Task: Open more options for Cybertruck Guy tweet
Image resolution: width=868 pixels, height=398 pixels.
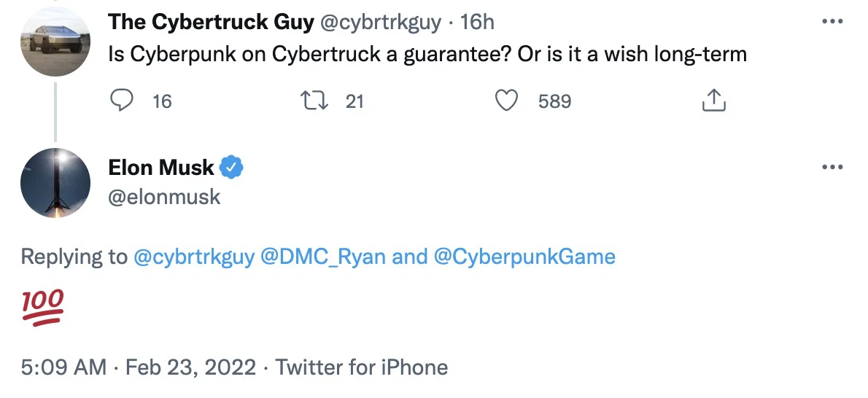Action: 832,22
